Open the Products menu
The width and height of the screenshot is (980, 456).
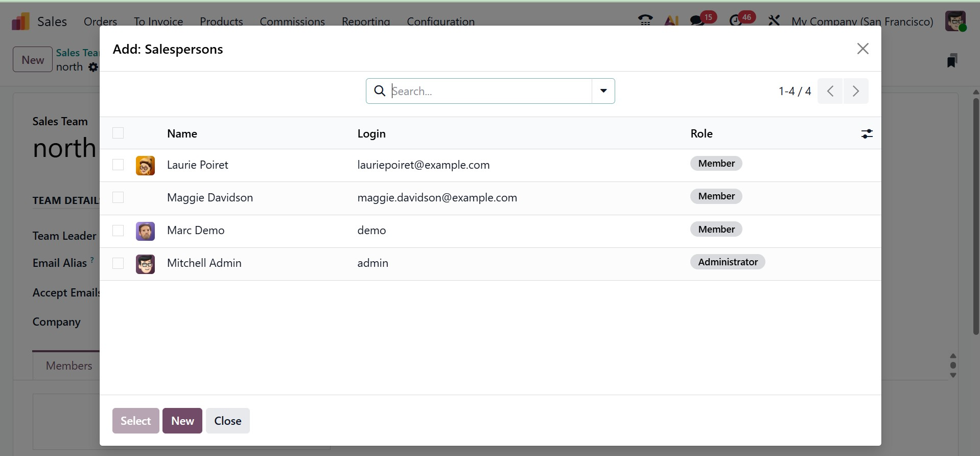(x=221, y=21)
